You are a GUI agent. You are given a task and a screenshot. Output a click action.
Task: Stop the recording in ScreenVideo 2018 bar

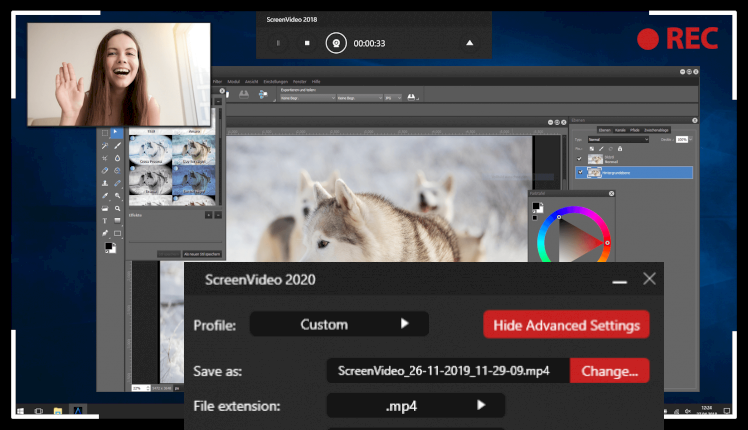click(x=307, y=43)
